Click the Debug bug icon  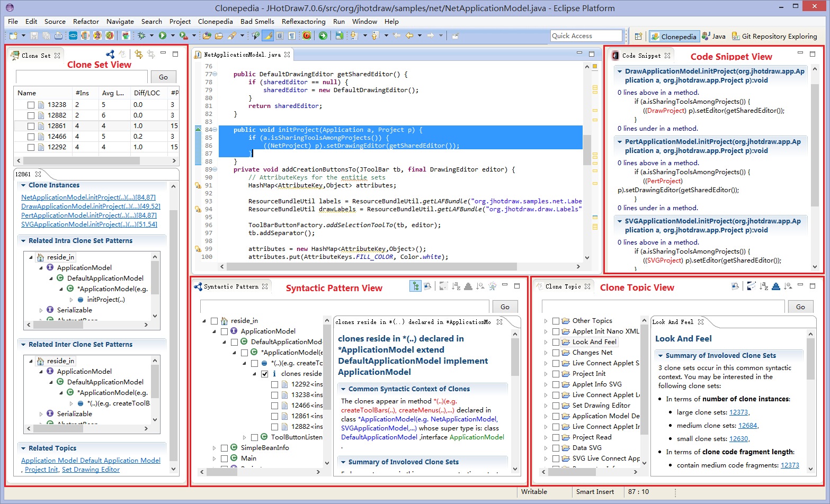[x=141, y=35]
